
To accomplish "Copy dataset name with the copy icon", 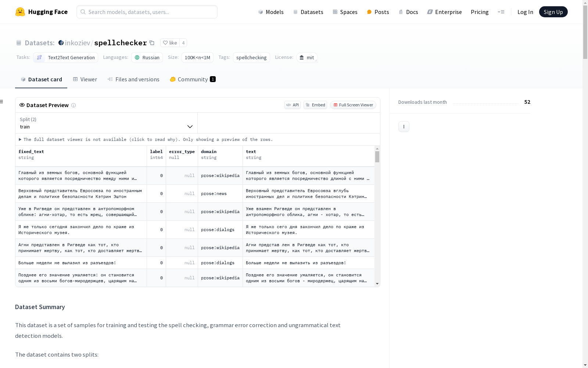I will point(152,43).
